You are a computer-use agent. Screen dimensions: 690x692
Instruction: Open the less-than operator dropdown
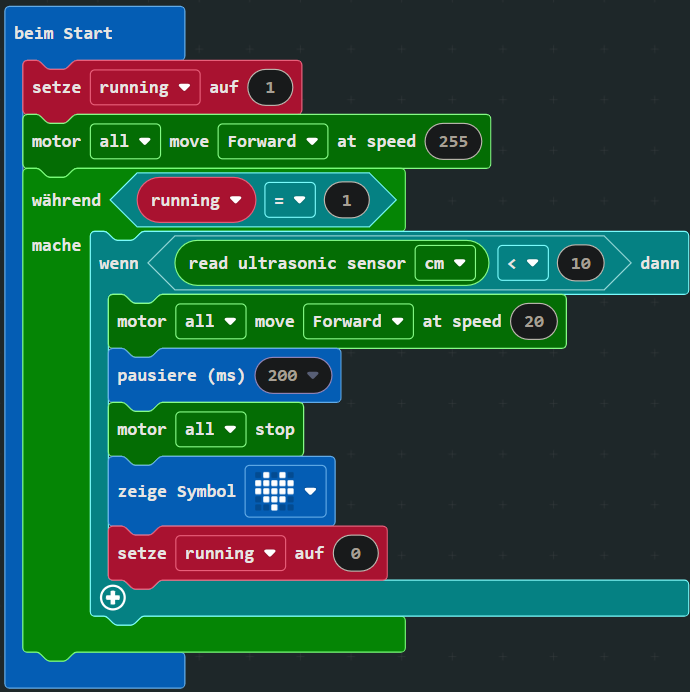(522, 264)
